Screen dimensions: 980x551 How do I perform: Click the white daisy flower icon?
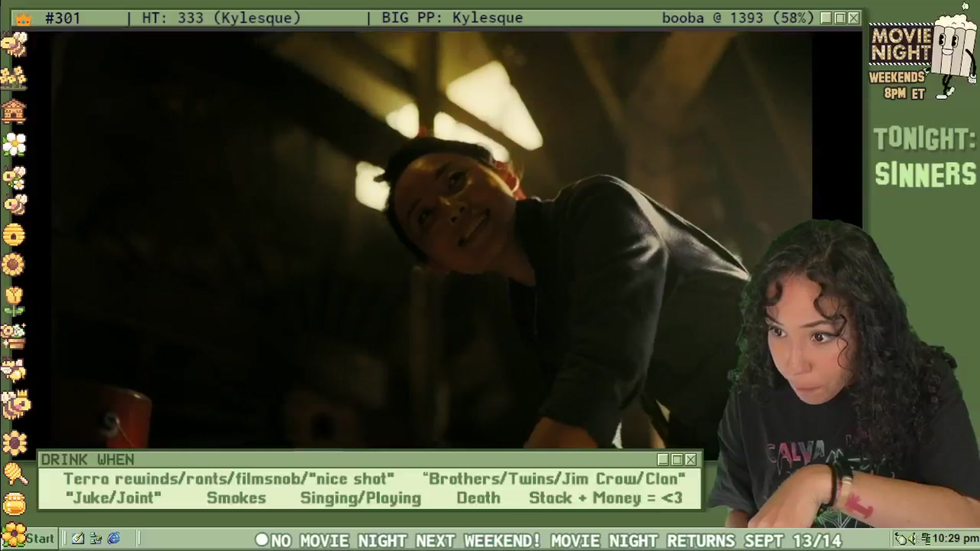pos(14,144)
